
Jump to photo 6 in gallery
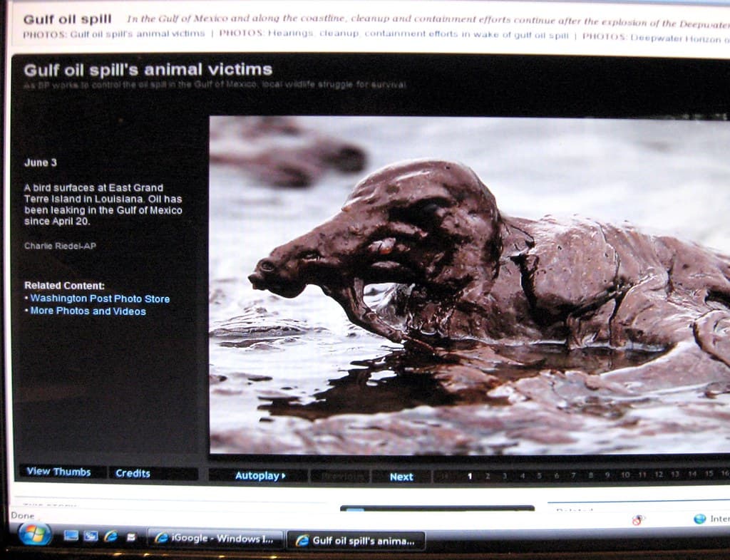pyautogui.click(x=556, y=475)
